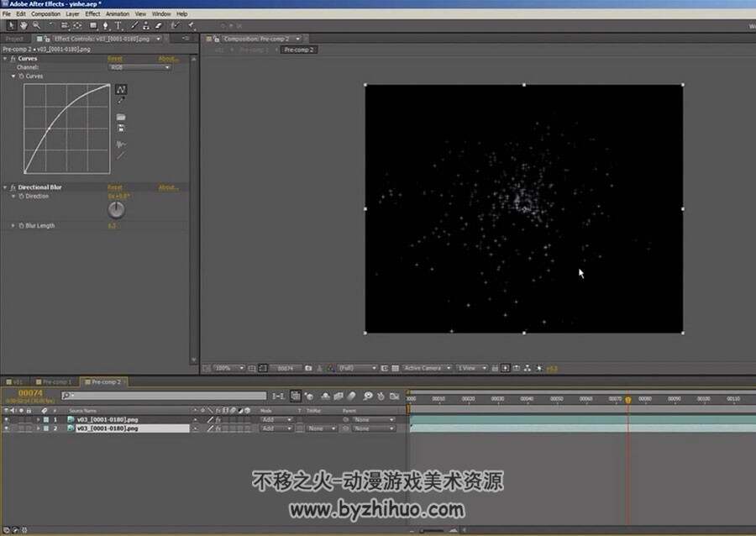The height and width of the screenshot is (536, 756).
Task: Toggle region of interest button
Action: [x=385, y=368]
